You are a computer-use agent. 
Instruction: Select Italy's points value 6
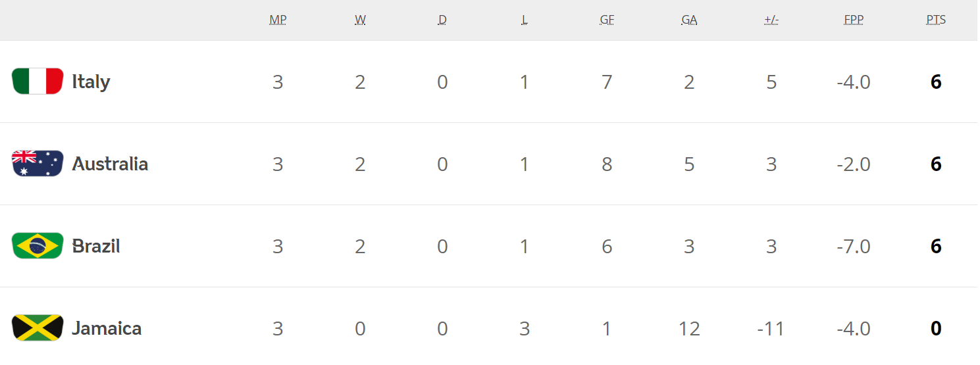[x=936, y=82]
